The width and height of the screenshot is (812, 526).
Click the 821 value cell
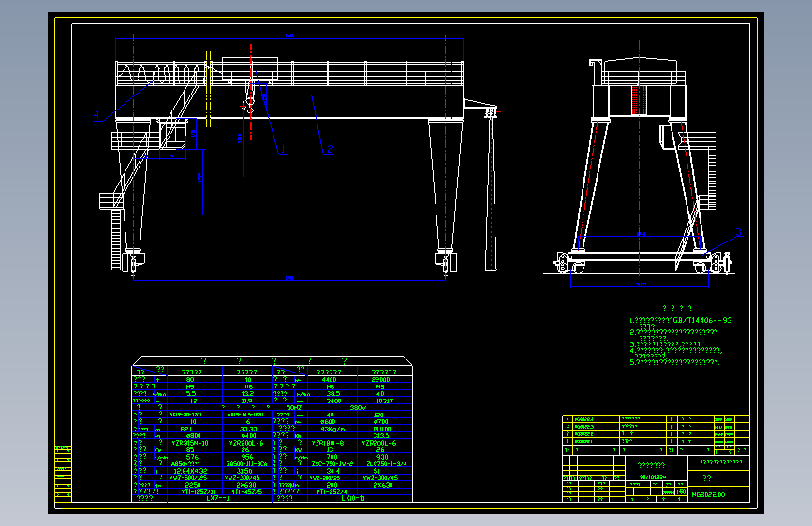pos(186,429)
